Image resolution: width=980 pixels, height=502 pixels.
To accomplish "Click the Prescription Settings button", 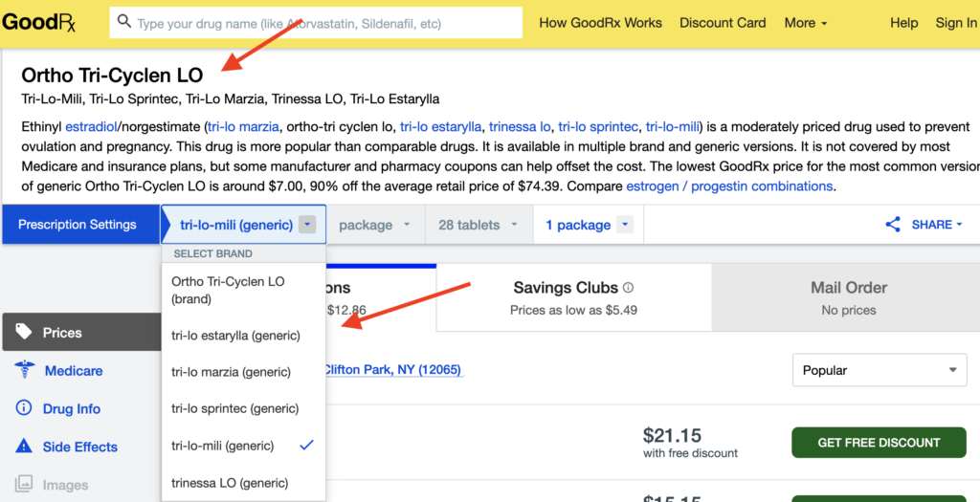I will click(x=80, y=224).
